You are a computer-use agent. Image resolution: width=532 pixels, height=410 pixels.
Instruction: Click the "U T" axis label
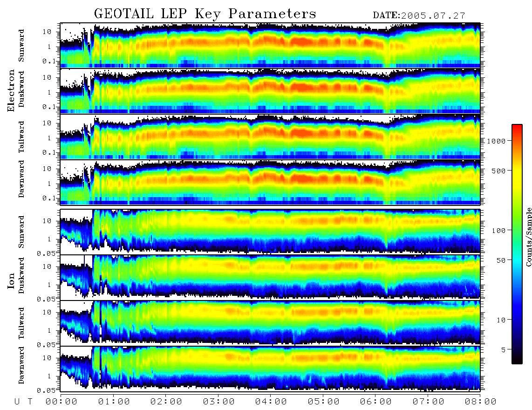23,402
